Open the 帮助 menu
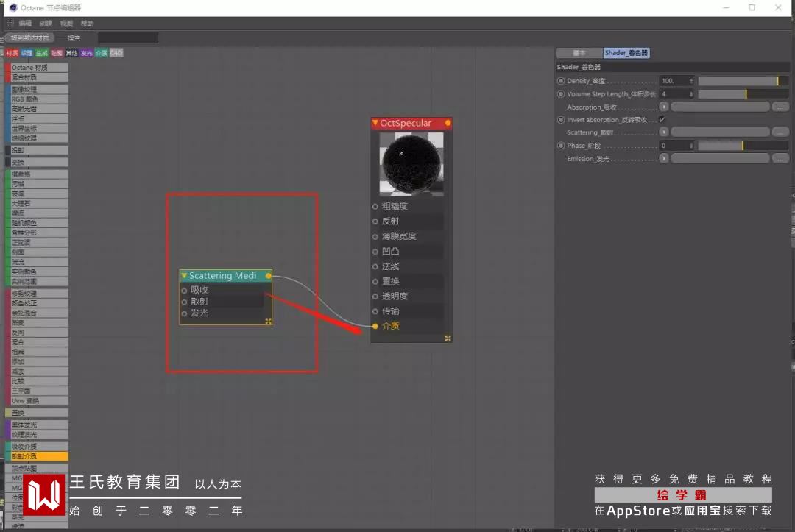This screenshot has height=532, width=795. [87, 24]
